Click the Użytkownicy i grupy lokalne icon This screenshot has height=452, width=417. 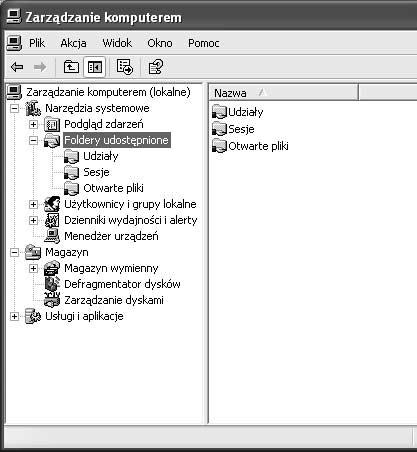[52, 204]
